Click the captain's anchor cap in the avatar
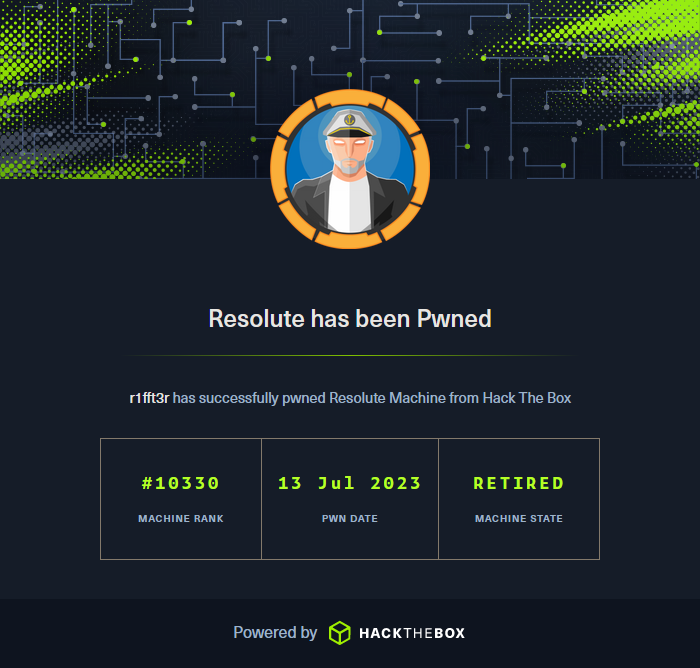This screenshot has width=700, height=668. [x=350, y=124]
